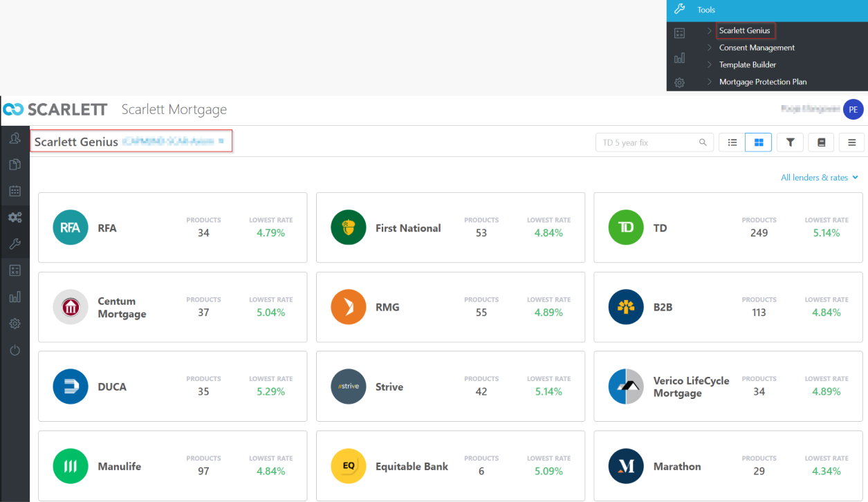Switch to list view
This screenshot has height=502, width=868.
[732, 142]
